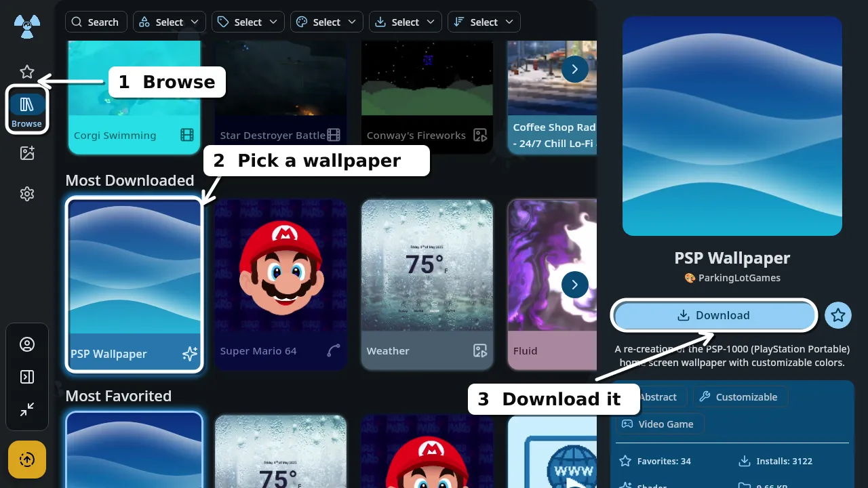
Task: Open the user account icon
Action: pos(27,344)
